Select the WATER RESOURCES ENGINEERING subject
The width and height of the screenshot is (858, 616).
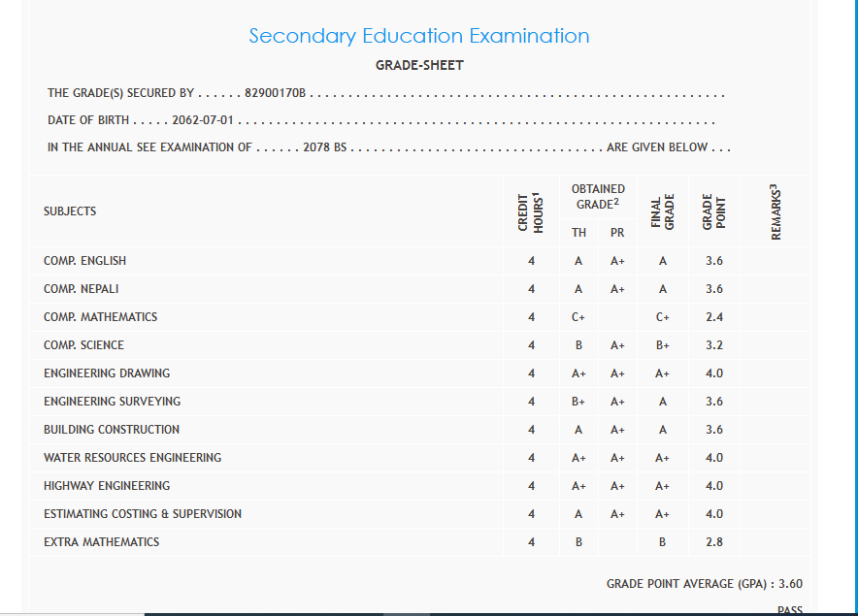click(x=132, y=458)
